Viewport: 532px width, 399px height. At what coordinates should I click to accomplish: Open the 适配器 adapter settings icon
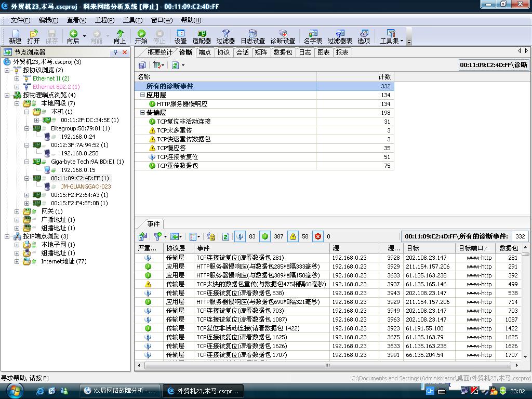(x=202, y=36)
